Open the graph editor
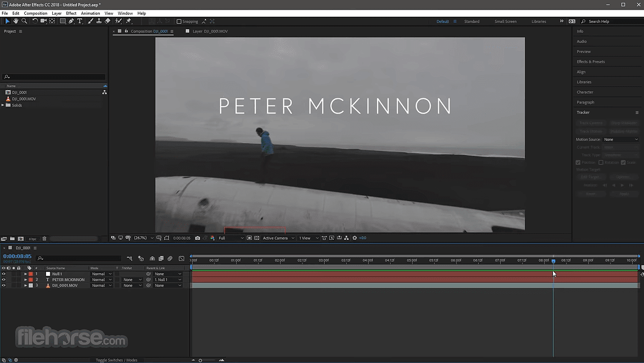 [x=181, y=258]
